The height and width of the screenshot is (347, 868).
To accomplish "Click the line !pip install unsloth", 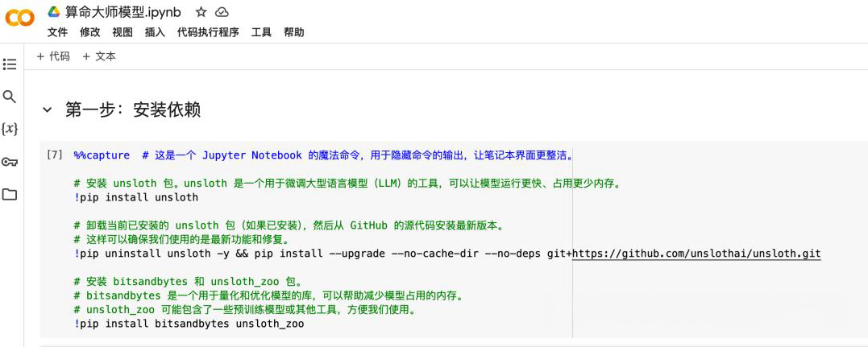I will click(135, 197).
